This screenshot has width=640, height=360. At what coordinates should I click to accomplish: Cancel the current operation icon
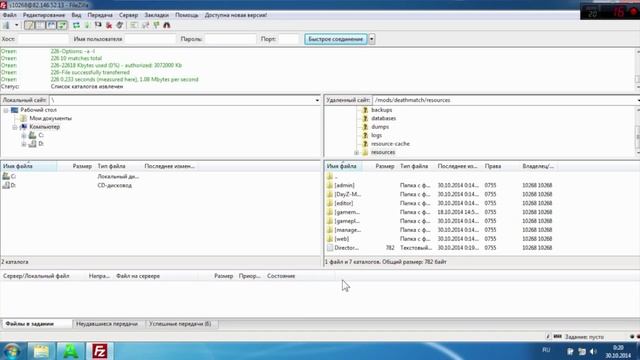click(98, 25)
